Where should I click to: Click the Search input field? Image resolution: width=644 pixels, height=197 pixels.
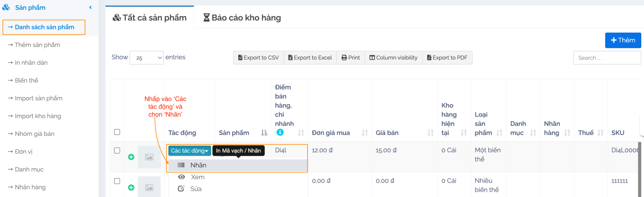click(x=607, y=58)
